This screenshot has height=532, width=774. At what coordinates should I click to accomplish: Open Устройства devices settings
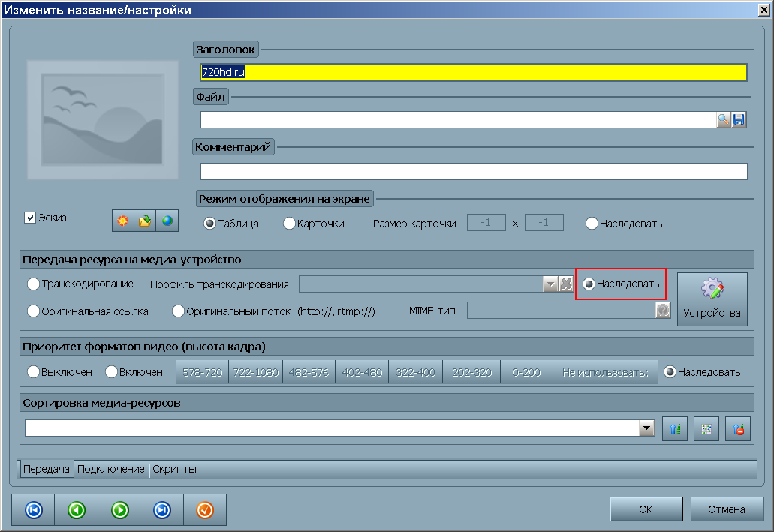(x=712, y=299)
